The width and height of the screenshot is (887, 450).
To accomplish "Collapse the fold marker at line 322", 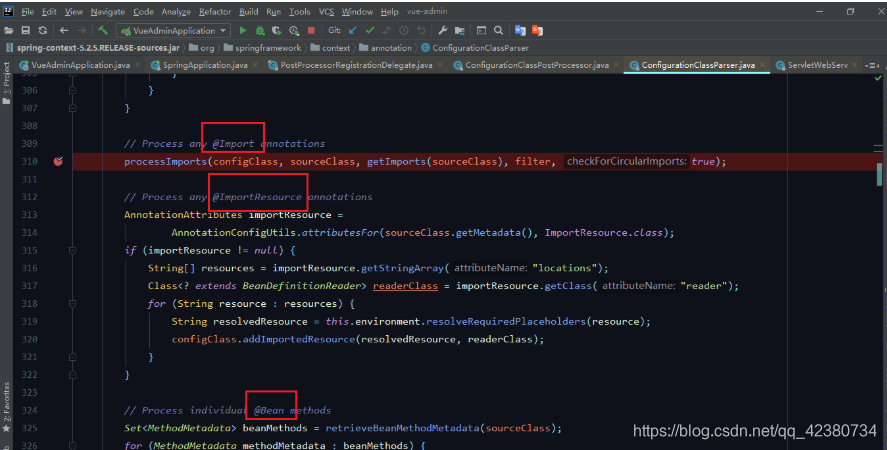I will point(72,375).
